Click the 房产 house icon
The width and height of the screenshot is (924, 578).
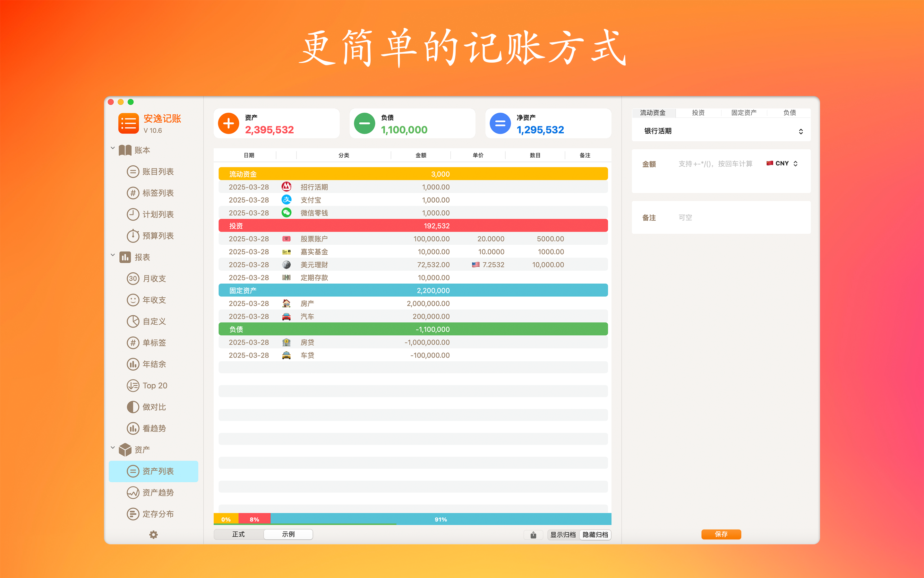[287, 303]
